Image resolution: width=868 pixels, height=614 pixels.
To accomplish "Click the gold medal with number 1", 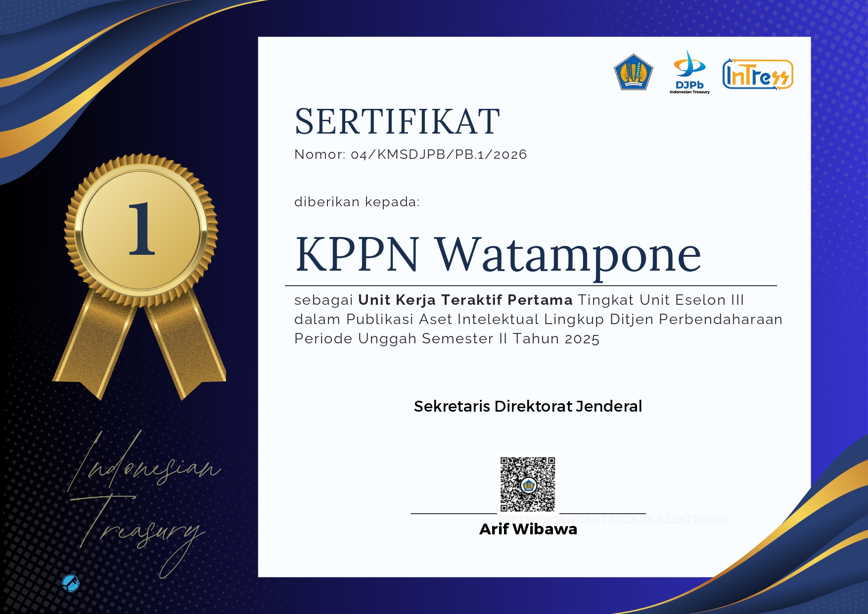I will (x=141, y=230).
